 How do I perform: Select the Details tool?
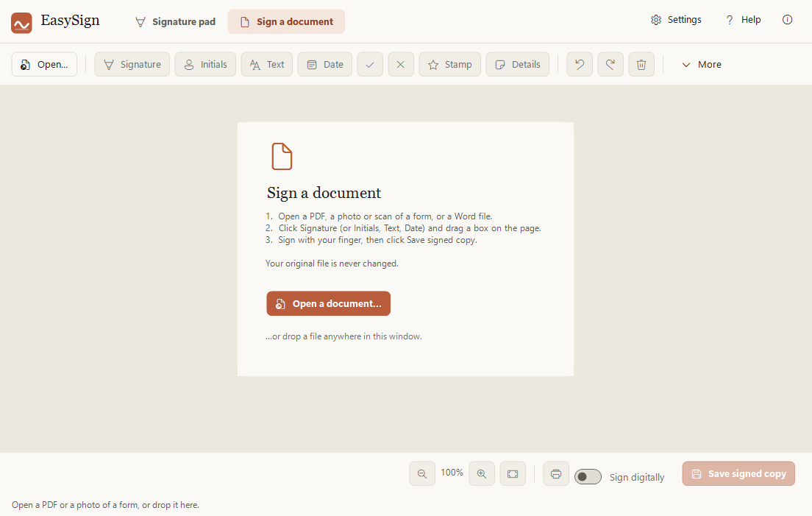(x=517, y=64)
